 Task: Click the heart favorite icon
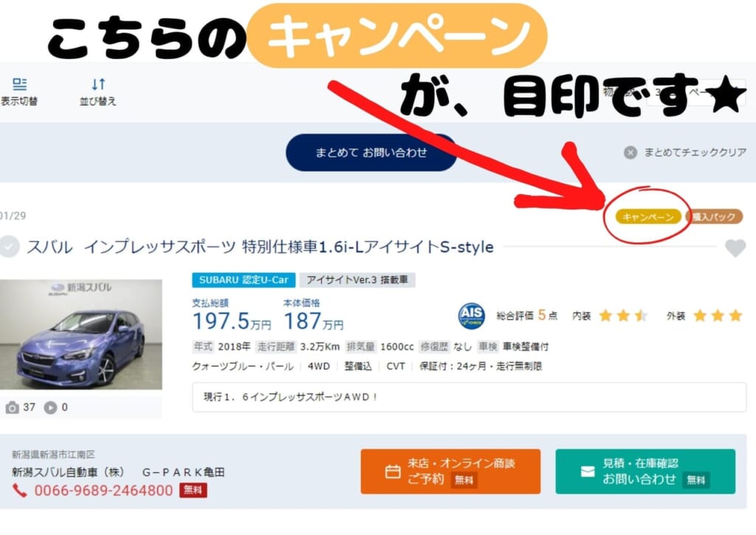(x=735, y=248)
